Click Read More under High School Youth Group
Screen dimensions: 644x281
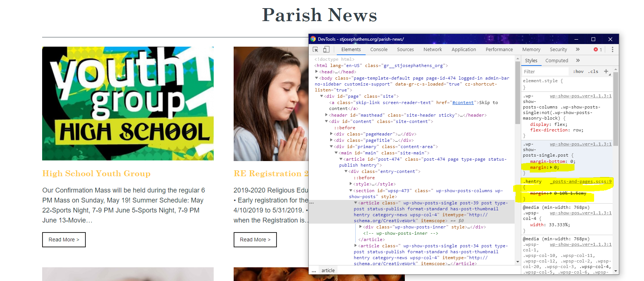(x=64, y=240)
